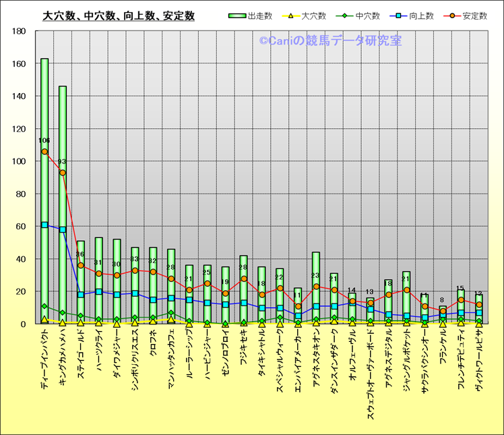Click the ©Caniの競馬データ研究室 watermark text
This screenshot has width=504, height=435.
click(330, 41)
